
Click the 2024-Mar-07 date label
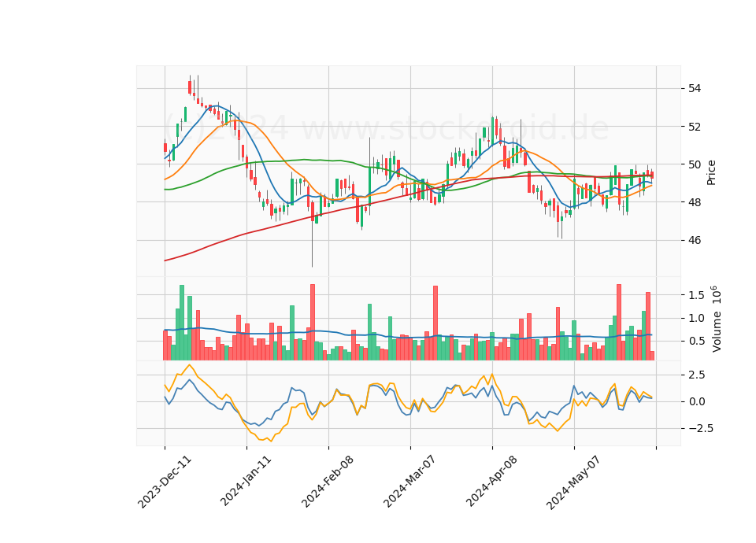[409, 482]
